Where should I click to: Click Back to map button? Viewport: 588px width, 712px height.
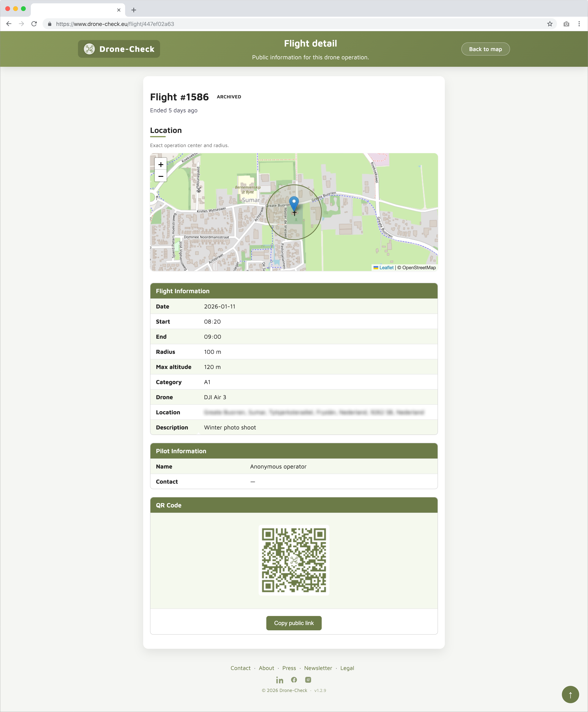coord(485,49)
